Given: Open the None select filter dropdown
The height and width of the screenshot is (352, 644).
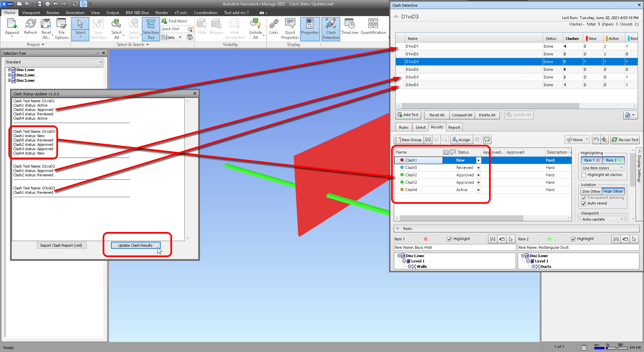Looking at the screenshot, I should 577,139.
